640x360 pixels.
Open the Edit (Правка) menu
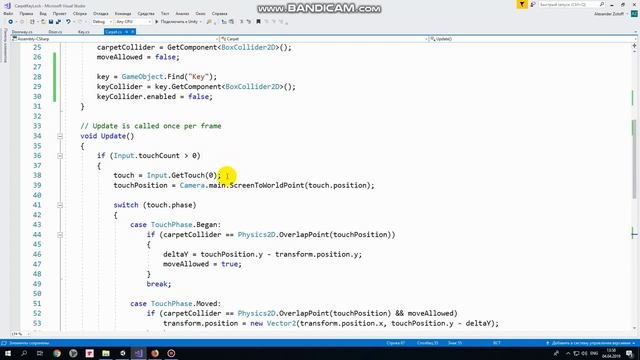tap(26, 13)
